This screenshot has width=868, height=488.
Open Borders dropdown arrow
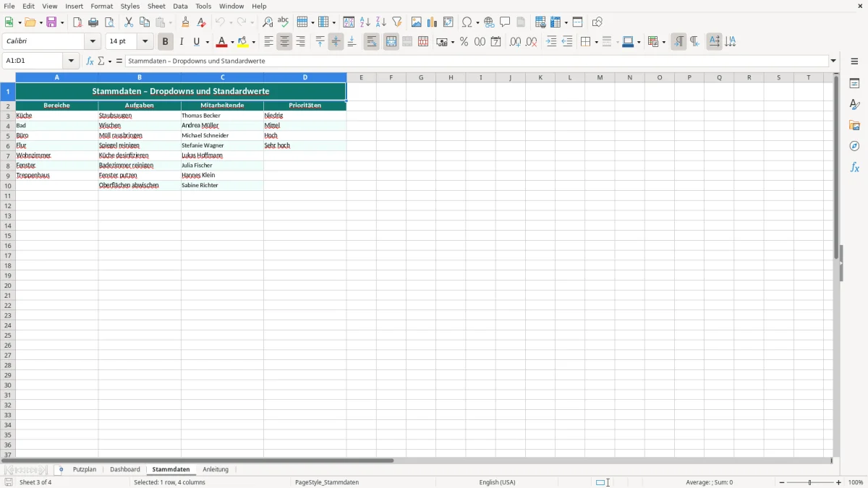click(x=595, y=43)
